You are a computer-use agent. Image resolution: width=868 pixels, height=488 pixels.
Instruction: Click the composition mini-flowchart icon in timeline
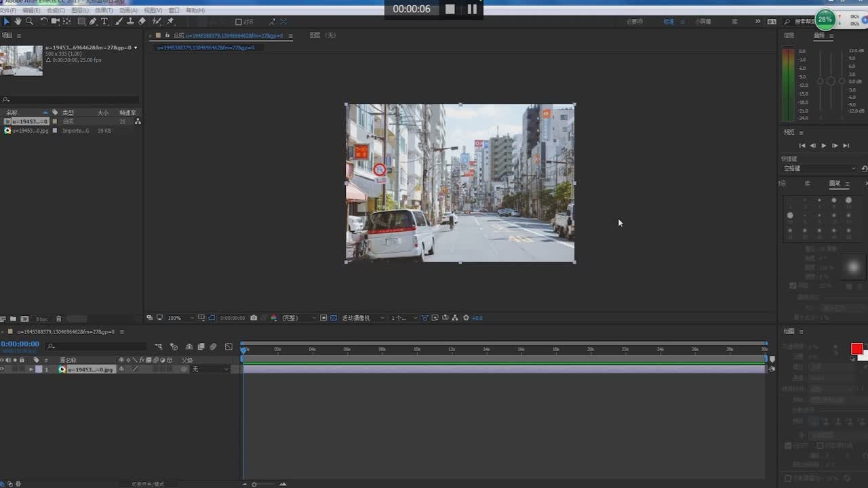click(158, 346)
